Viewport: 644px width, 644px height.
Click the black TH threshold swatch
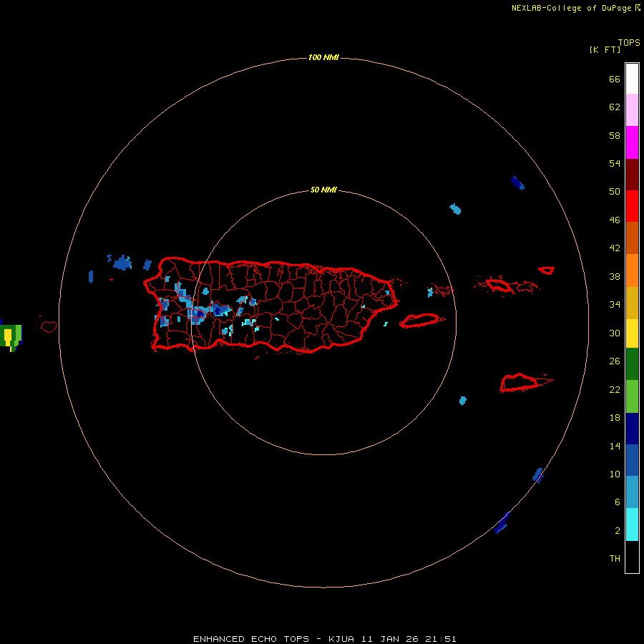tap(632, 557)
